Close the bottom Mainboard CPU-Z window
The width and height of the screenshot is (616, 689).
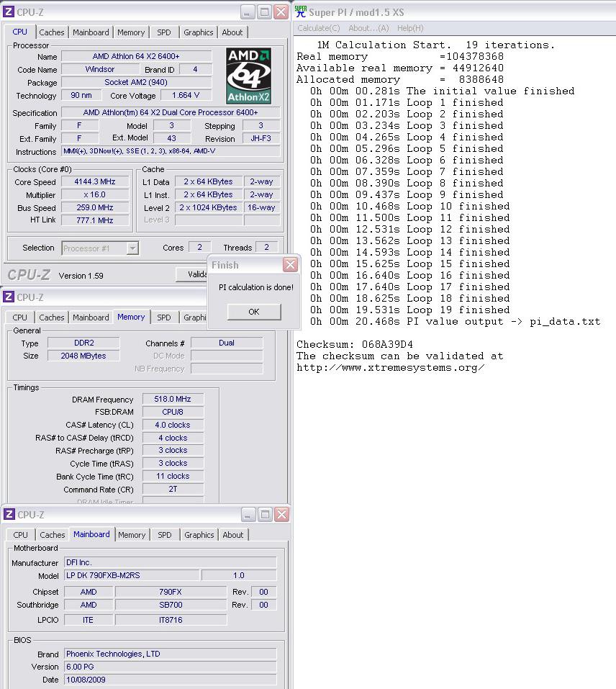click(x=281, y=514)
